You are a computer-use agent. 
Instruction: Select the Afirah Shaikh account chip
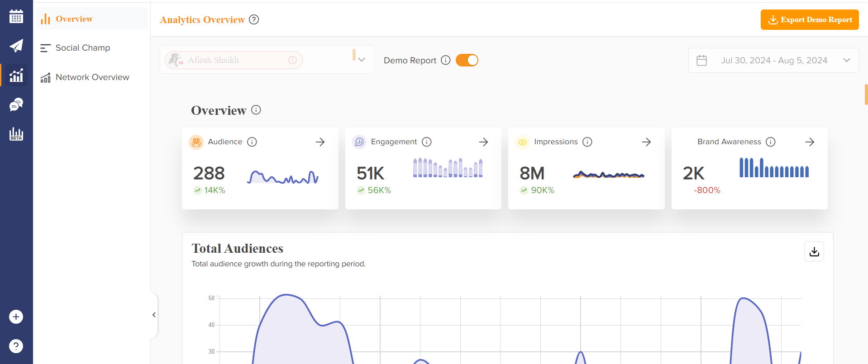(x=234, y=60)
